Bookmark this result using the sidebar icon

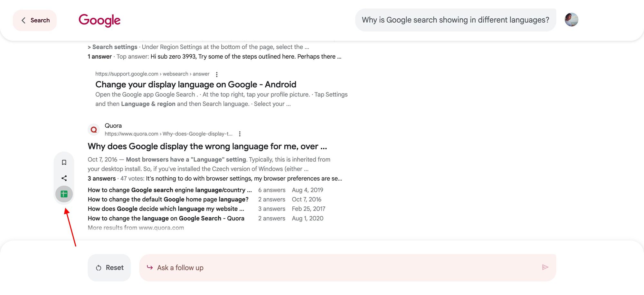click(64, 162)
